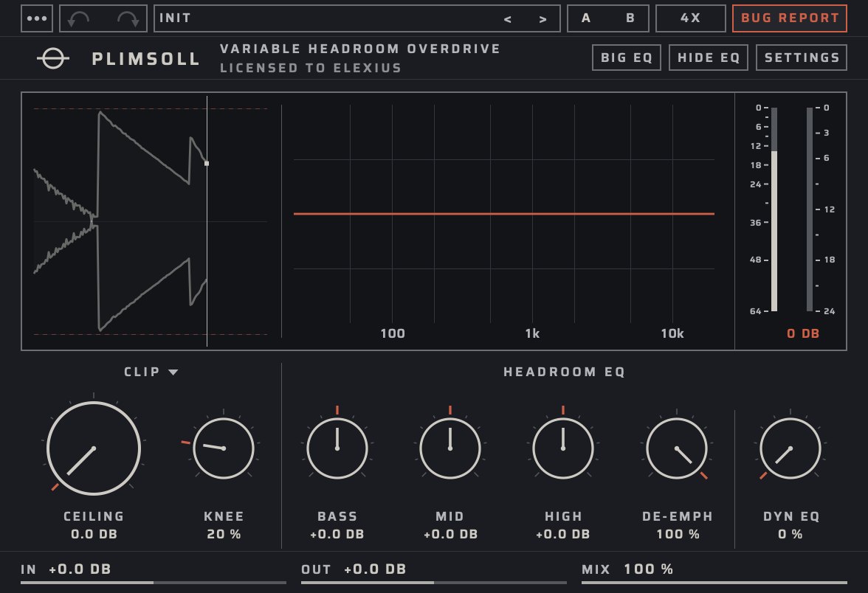Click the Ceiling knob
Viewport: 868px width, 593px height.
[94, 448]
